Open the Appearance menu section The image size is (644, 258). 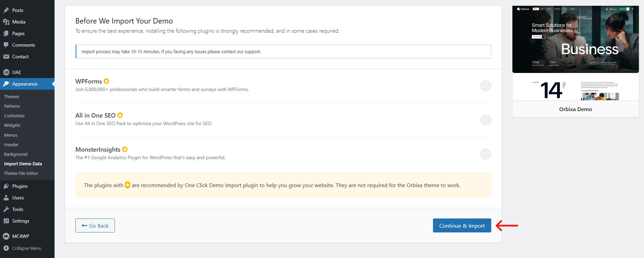click(25, 84)
